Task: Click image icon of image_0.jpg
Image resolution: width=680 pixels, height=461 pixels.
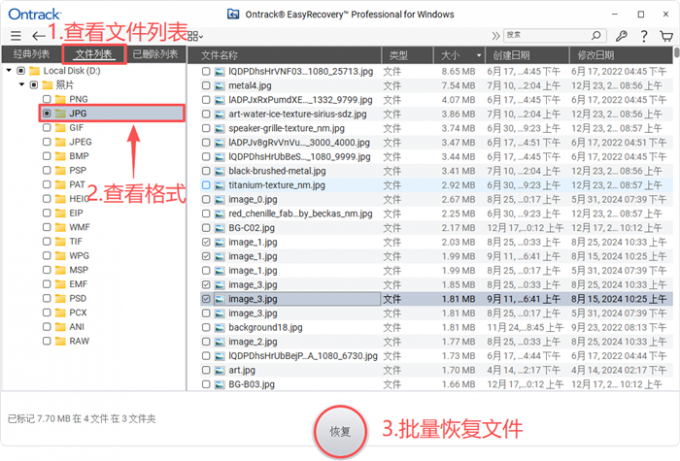Action: coord(220,199)
